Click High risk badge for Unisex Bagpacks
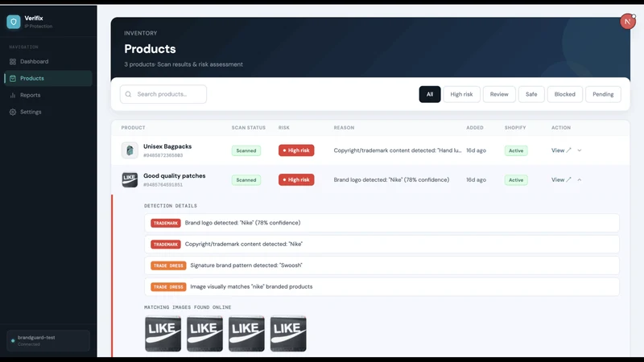 point(296,150)
